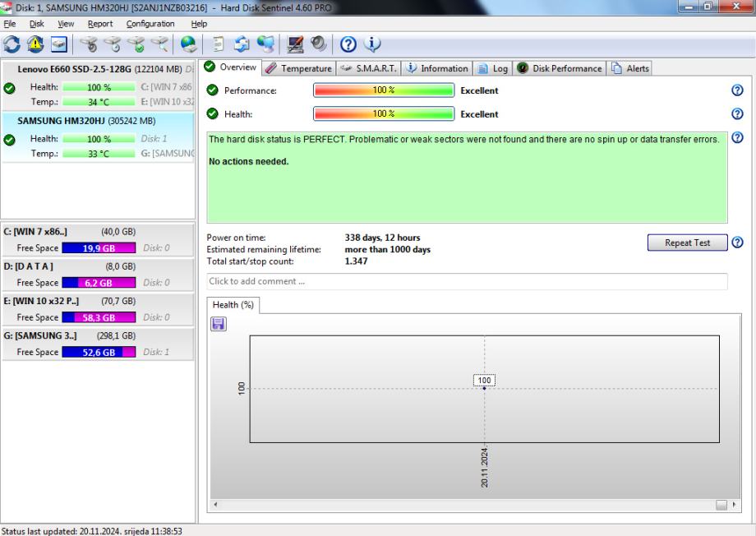Click the disk with clock test icon
The image size is (756, 536).
pyautogui.click(x=113, y=44)
